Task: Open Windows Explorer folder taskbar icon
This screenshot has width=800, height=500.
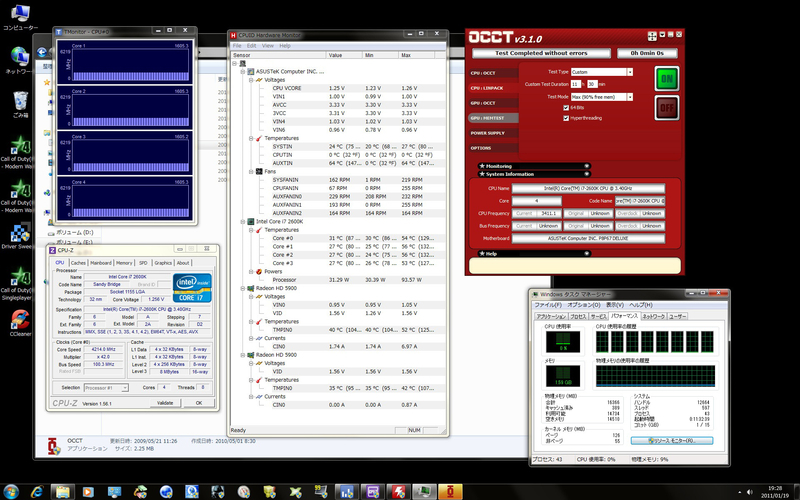Action: point(63,491)
